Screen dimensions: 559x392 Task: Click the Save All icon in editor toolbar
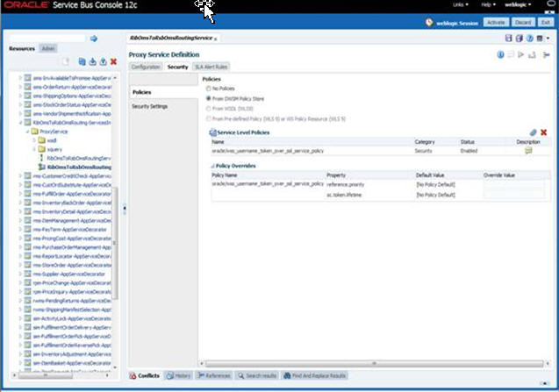pyautogui.click(x=520, y=38)
